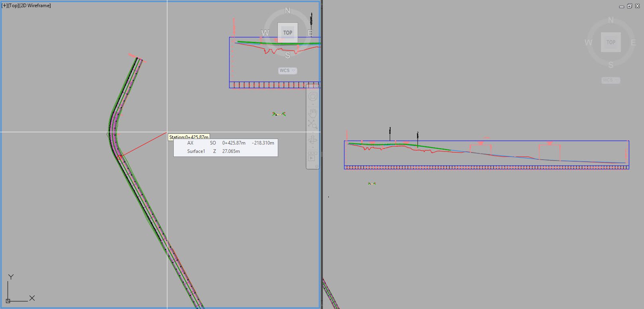
Task: Open the [+] viewport controls menu
Action: [x=4, y=6]
